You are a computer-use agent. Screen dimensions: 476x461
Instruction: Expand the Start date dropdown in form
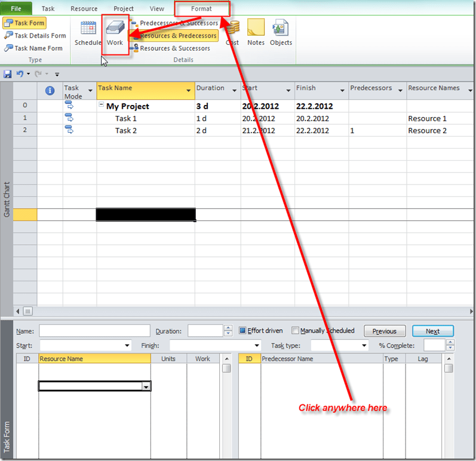point(127,346)
